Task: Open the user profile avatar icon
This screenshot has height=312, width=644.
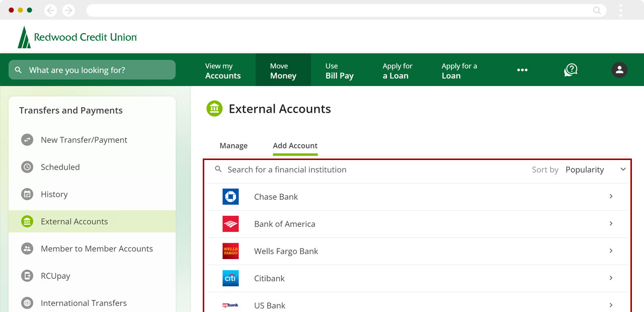Action: click(619, 70)
